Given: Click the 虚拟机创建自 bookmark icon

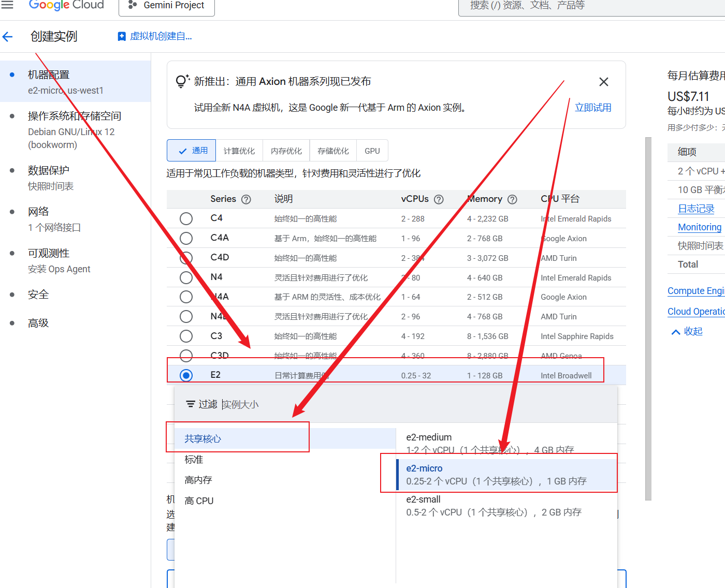Looking at the screenshot, I should (122, 36).
